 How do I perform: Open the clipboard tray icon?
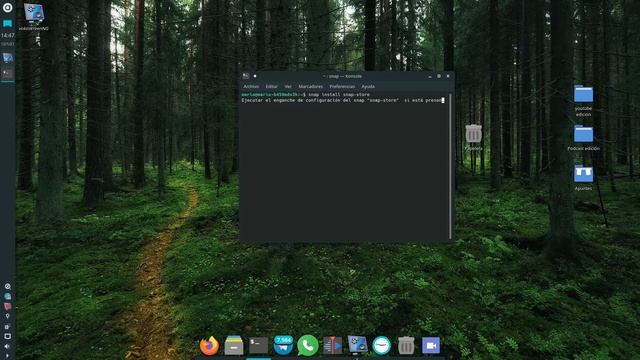7,327
